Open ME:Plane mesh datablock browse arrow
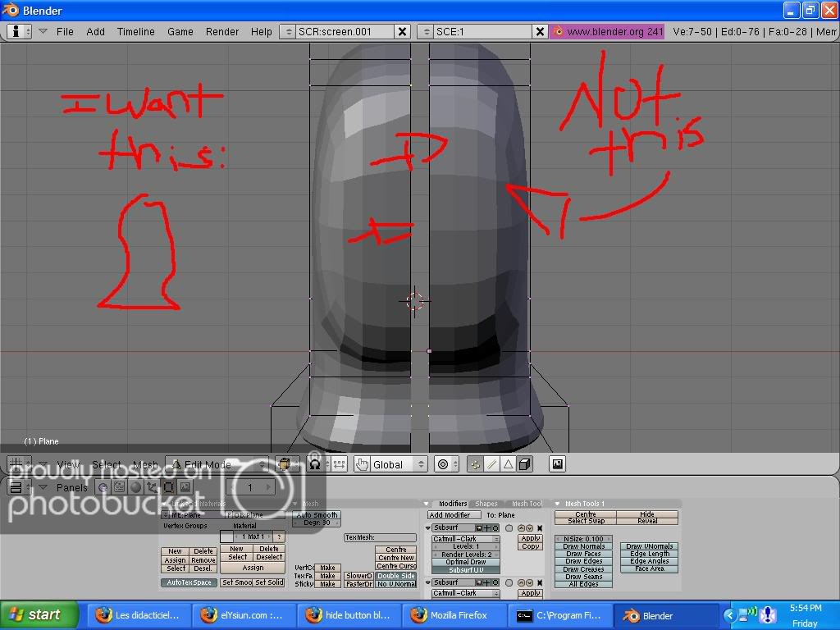Image resolution: width=840 pixels, height=630 pixels. pyautogui.click(x=166, y=515)
